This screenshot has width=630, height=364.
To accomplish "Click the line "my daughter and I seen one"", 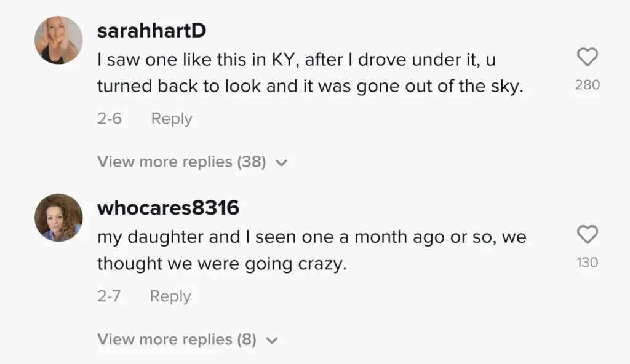I will point(311,237).
